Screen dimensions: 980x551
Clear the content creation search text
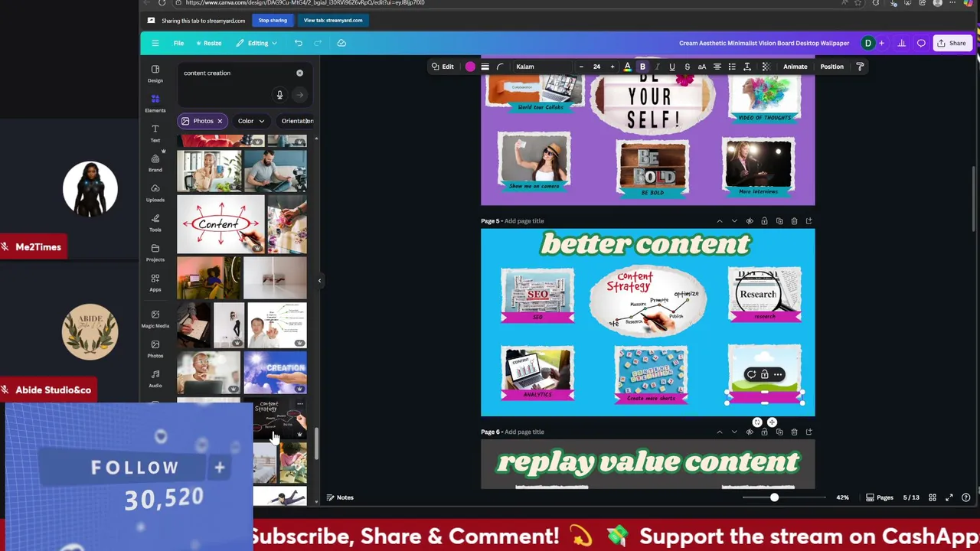(299, 73)
